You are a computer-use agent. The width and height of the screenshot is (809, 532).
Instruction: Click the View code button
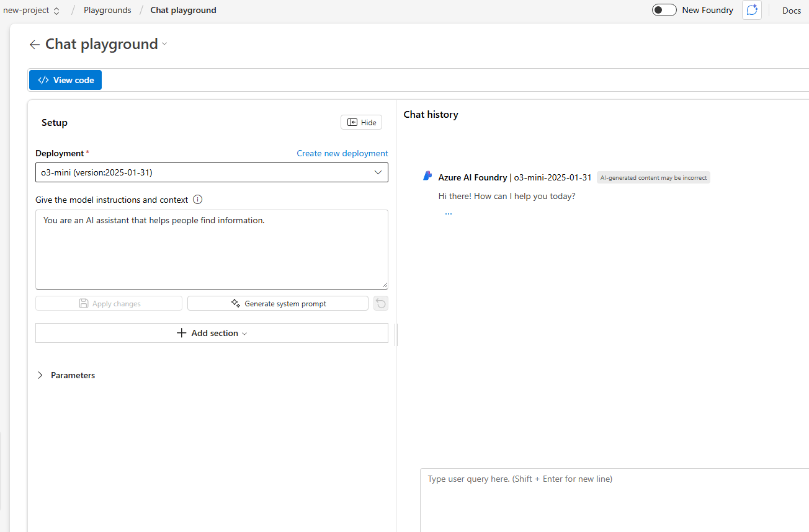coord(66,80)
